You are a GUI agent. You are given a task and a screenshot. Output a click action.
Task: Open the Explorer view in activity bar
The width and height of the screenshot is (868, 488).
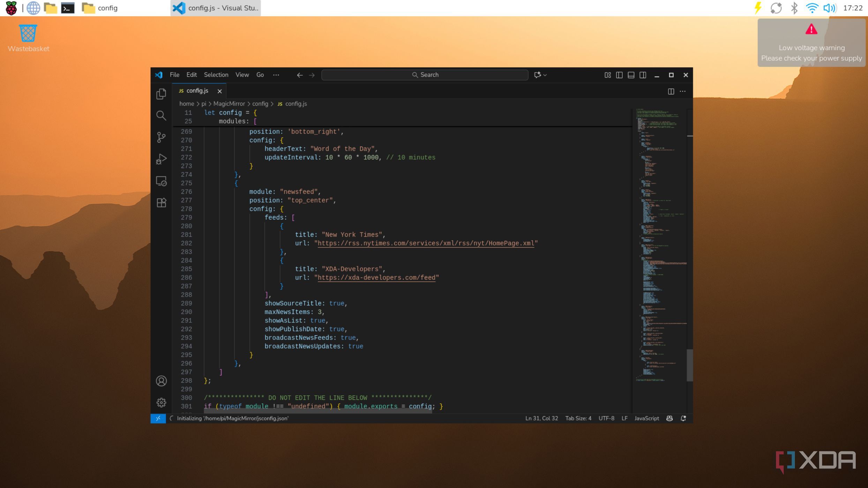coord(161,94)
